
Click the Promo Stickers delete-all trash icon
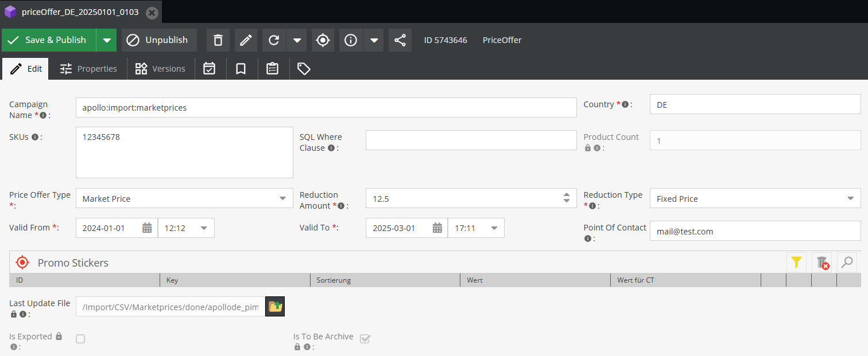point(821,263)
